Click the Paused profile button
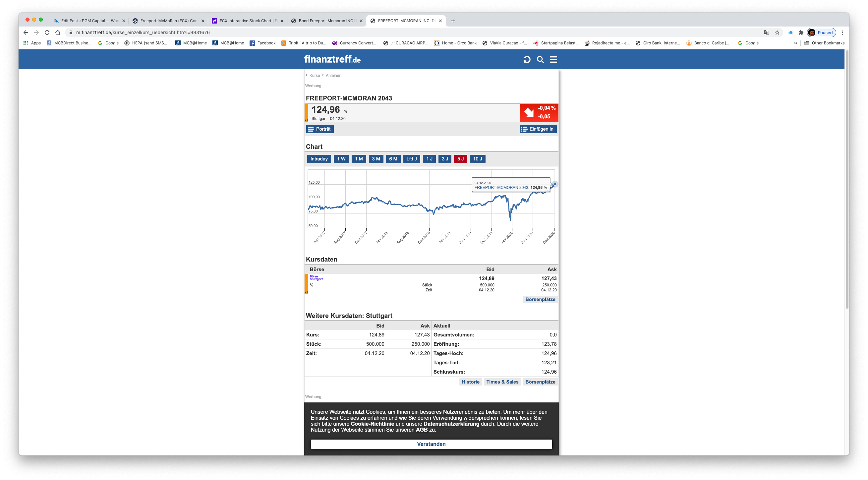Viewport: 868px width, 480px height. pos(822,33)
